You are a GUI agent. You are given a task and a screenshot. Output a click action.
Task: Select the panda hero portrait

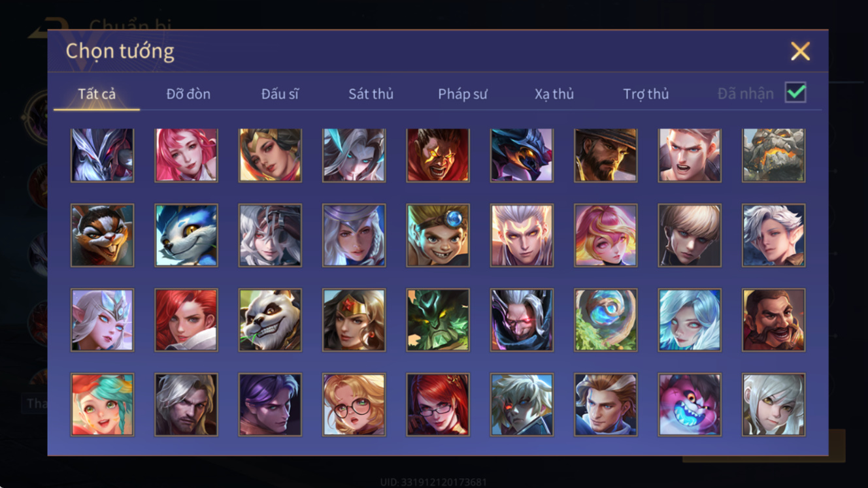coord(270,320)
